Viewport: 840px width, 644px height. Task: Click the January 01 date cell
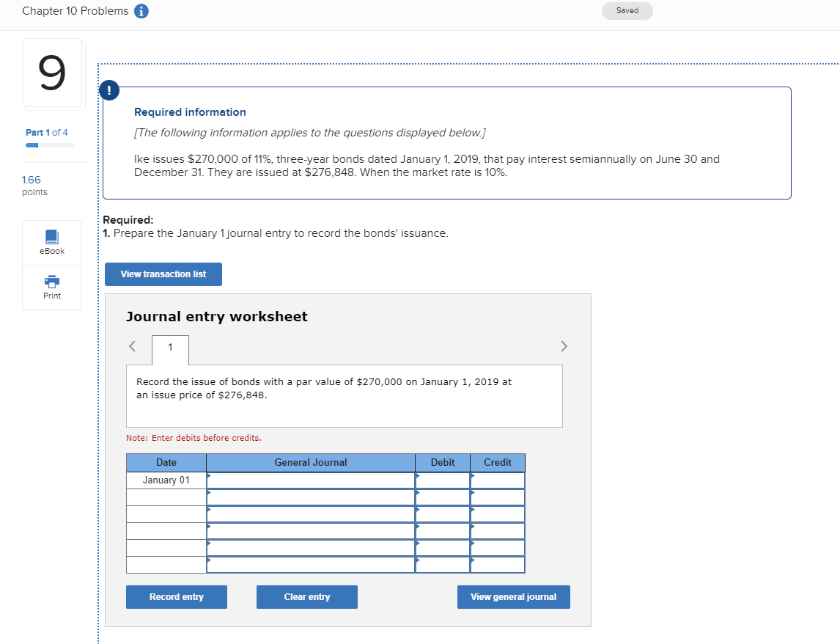coord(166,480)
